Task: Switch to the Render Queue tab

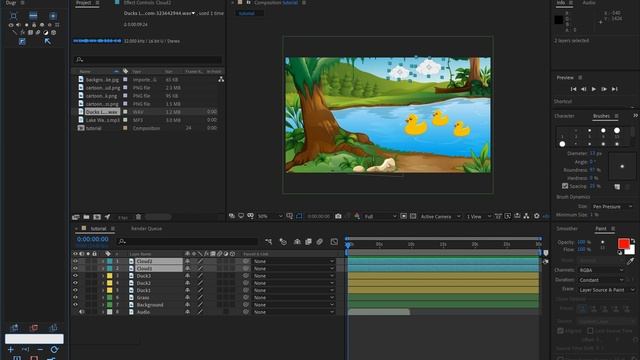Action: coord(146,229)
